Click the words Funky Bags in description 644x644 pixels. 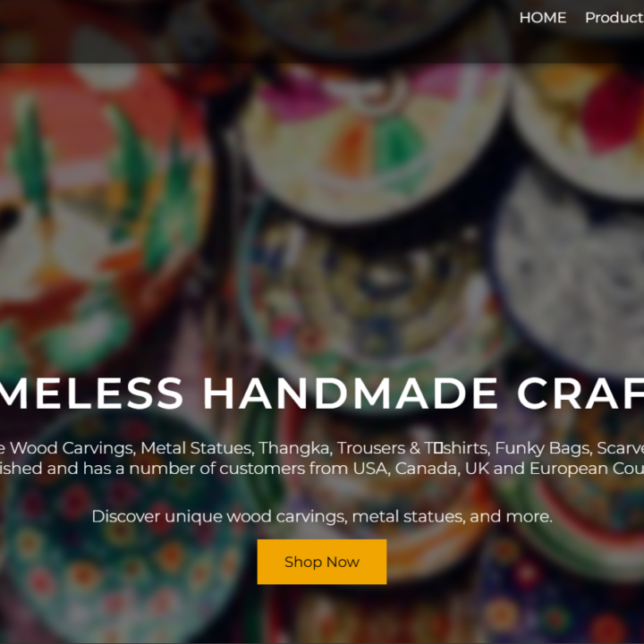point(543,448)
